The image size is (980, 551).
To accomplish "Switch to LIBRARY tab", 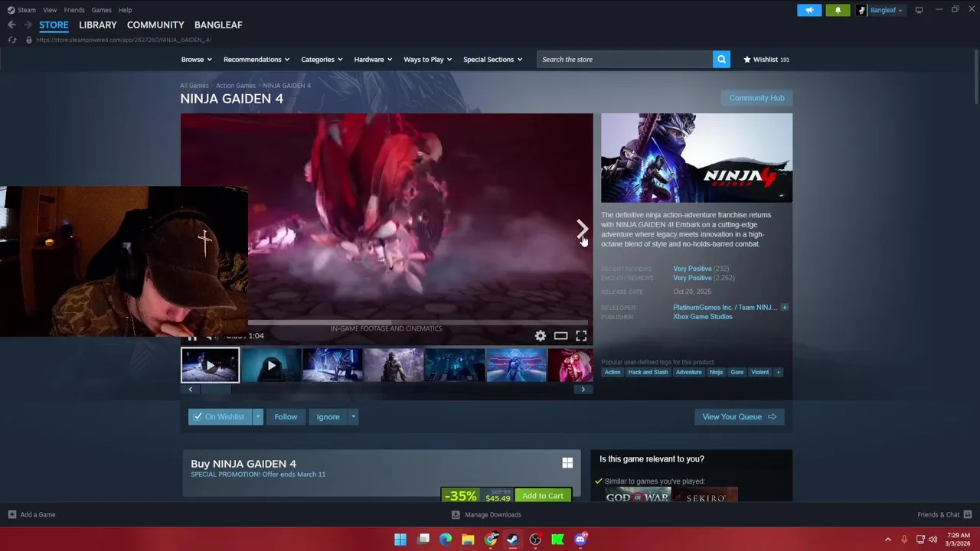I will click(98, 25).
